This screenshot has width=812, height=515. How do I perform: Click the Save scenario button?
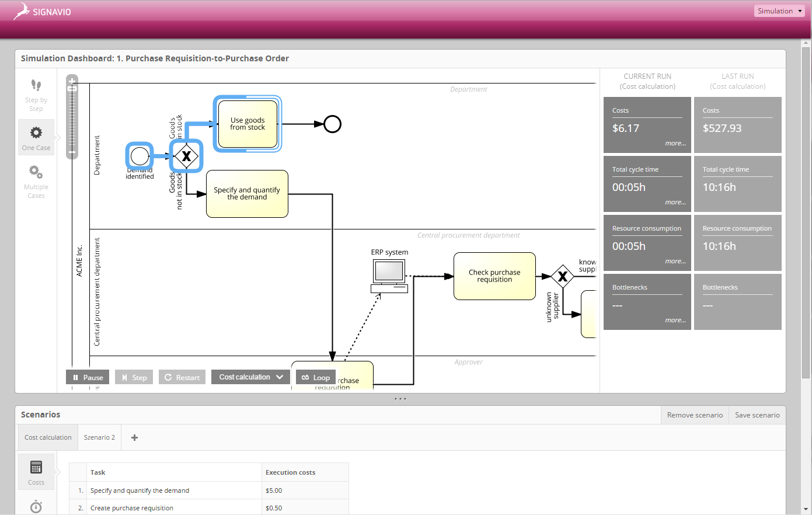(x=757, y=415)
